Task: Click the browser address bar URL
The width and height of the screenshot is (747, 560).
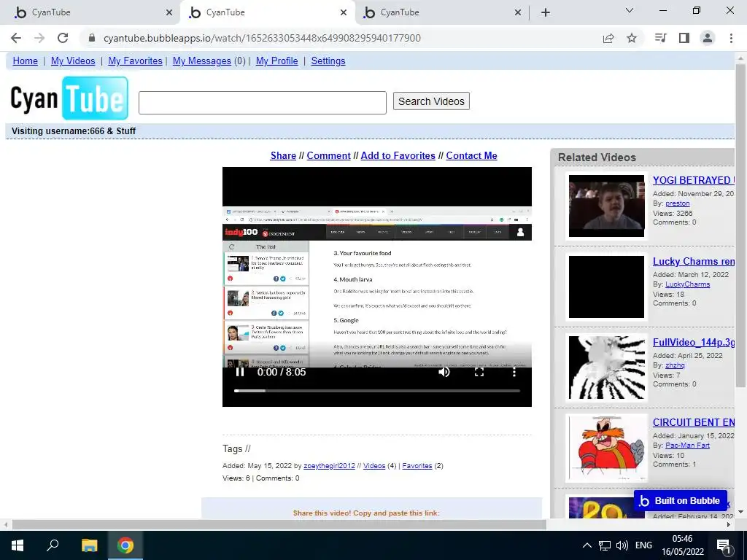Action: (x=262, y=38)
